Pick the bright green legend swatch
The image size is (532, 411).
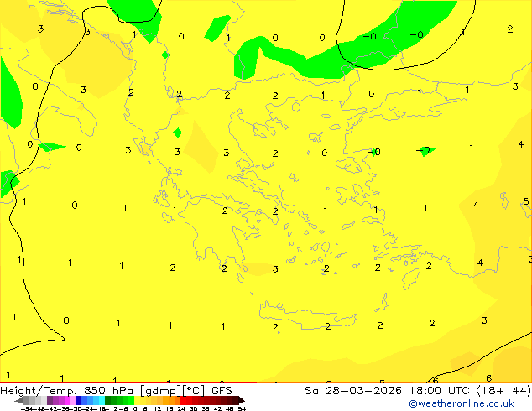(x=131, y=400)
